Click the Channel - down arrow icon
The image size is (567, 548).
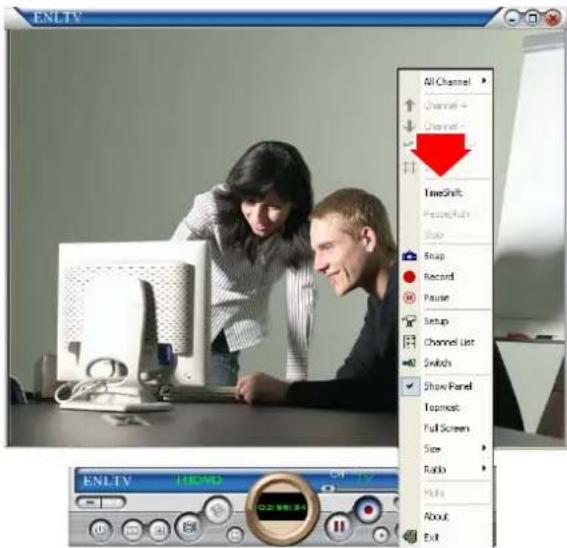[x=409, y=126]
